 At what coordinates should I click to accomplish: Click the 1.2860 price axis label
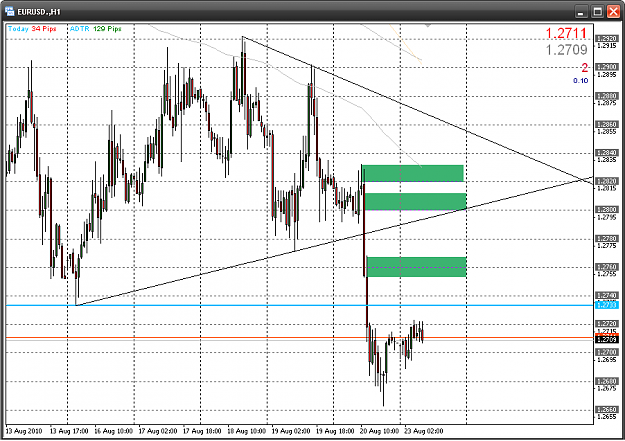607,124
